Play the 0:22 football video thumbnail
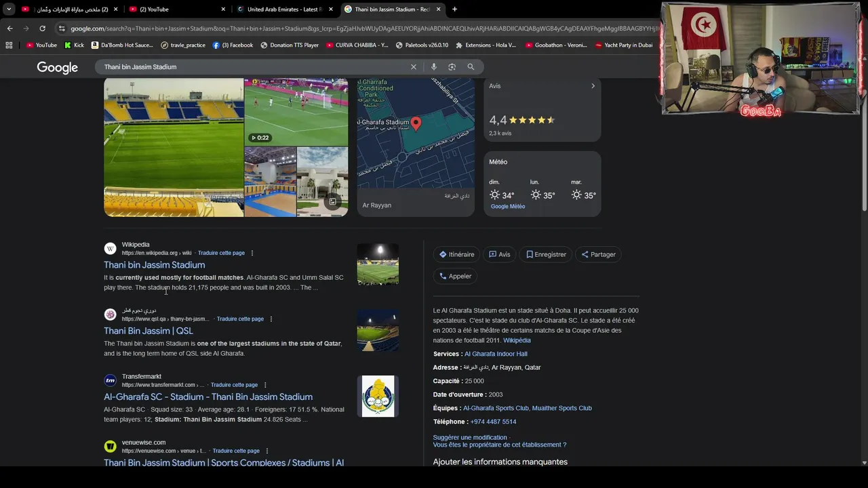 point(296,111)
